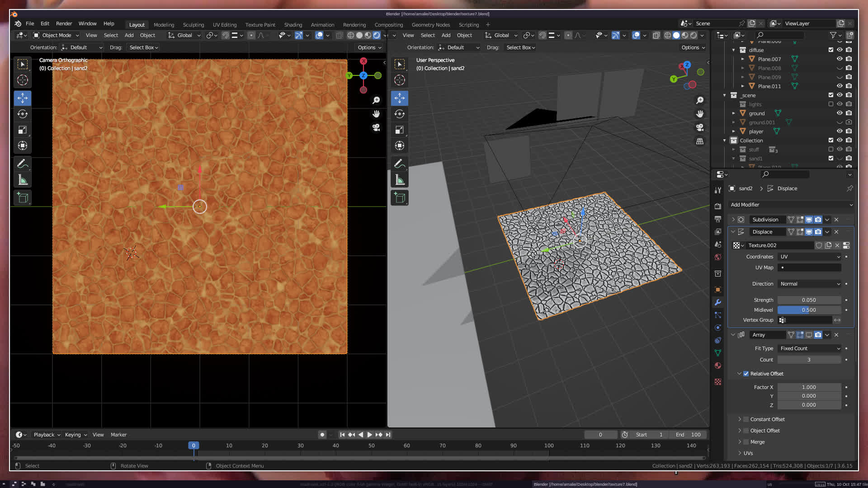Open the Direction dropdown set to Normal

tap(809, 284)
